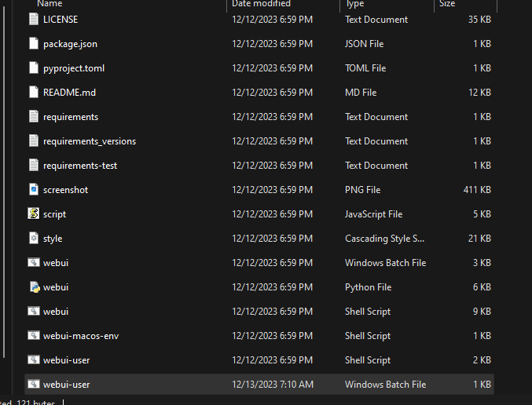This screenshot has height=405, width=532.
Task: Click the README.md file icon
Action: pyautogui.click(x=34, y=92)
